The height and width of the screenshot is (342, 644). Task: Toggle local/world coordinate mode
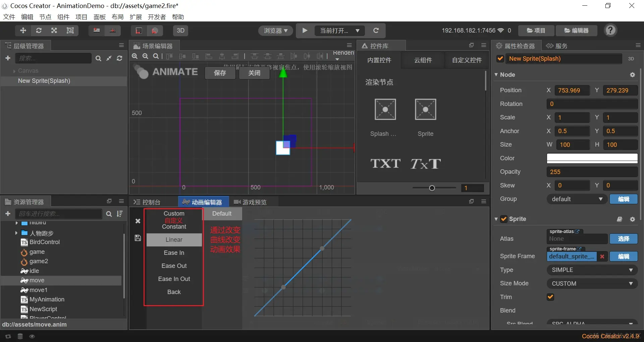tap(112, 31)
